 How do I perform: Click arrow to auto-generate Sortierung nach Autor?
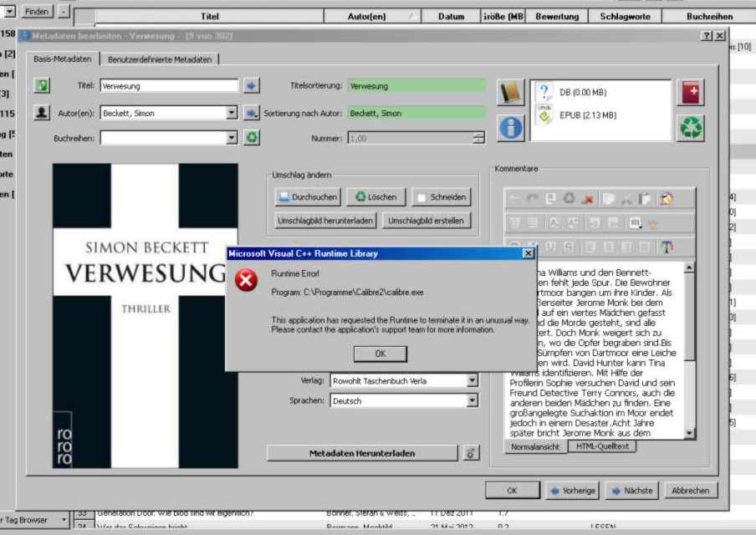251,113
